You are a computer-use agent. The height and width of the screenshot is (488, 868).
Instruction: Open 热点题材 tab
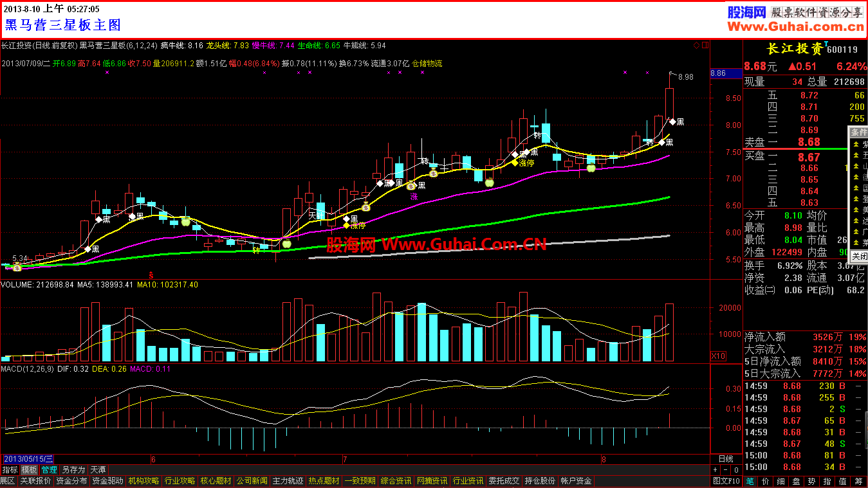[x=324, y=481]
